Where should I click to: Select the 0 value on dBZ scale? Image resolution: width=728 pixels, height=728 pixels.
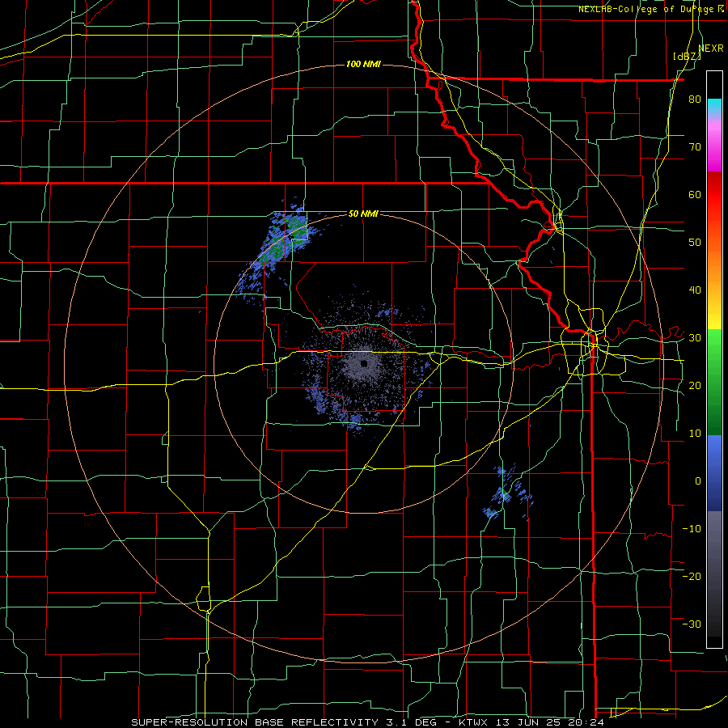tap(698, 481)
